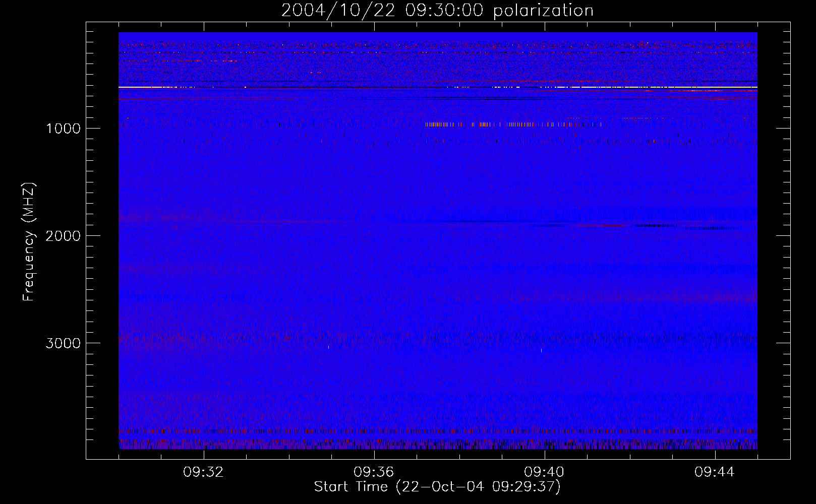Click the plot title '2004/10/22 09:30:00 polarization'
This screenshot has width=816, height=504.
coord(437,11)
